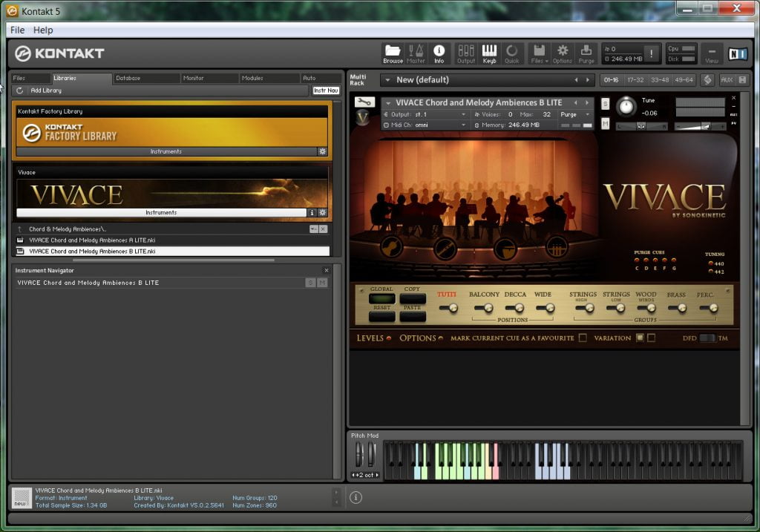The height and width of the screenshot is (532, 760).
Task: Open the Multi Rack New (default) dropdown
Action: tap(387, 80)
